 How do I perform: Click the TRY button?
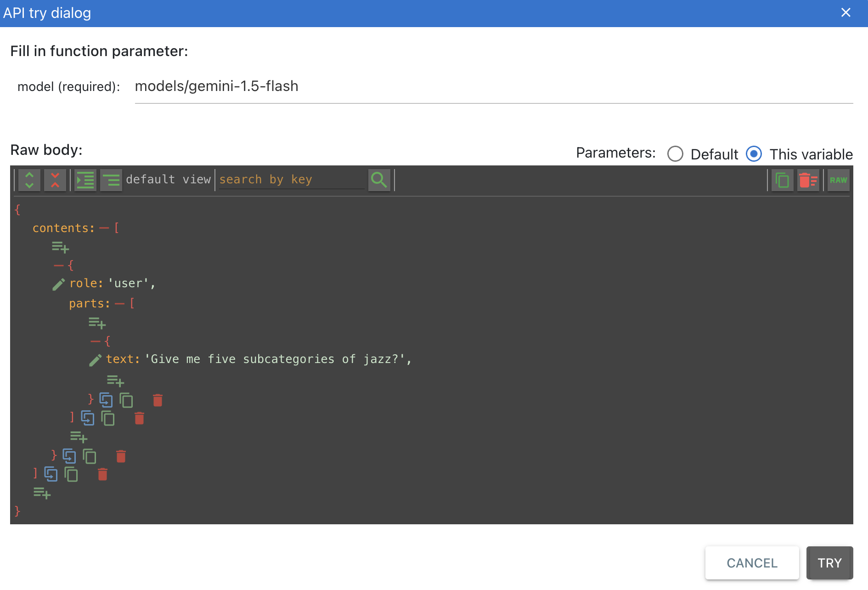(x=829, y=563)
